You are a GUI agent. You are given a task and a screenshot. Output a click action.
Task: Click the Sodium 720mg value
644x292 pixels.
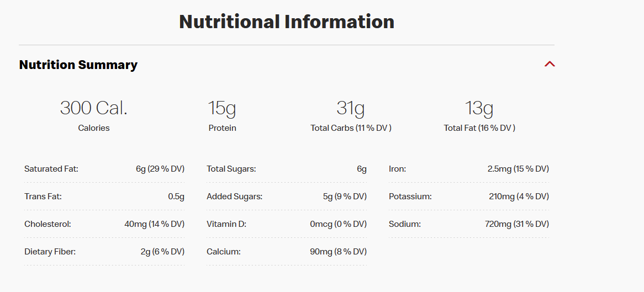[x=517, y=224]
